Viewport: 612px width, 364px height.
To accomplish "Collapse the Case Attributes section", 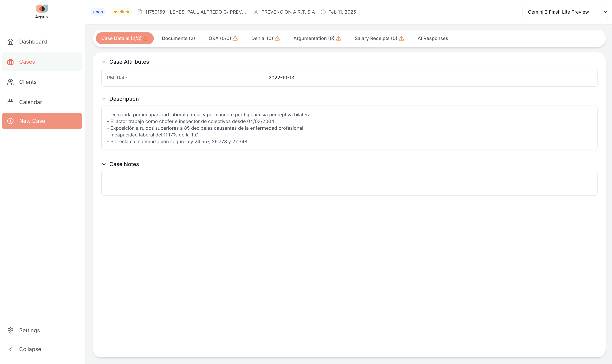I will coord(104,62).
